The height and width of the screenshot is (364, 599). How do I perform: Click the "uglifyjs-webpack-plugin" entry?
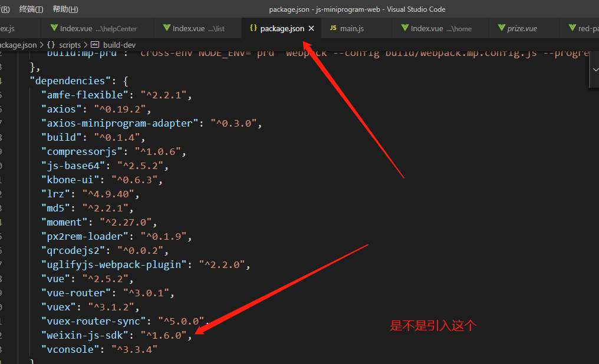(x=146, y=264)
